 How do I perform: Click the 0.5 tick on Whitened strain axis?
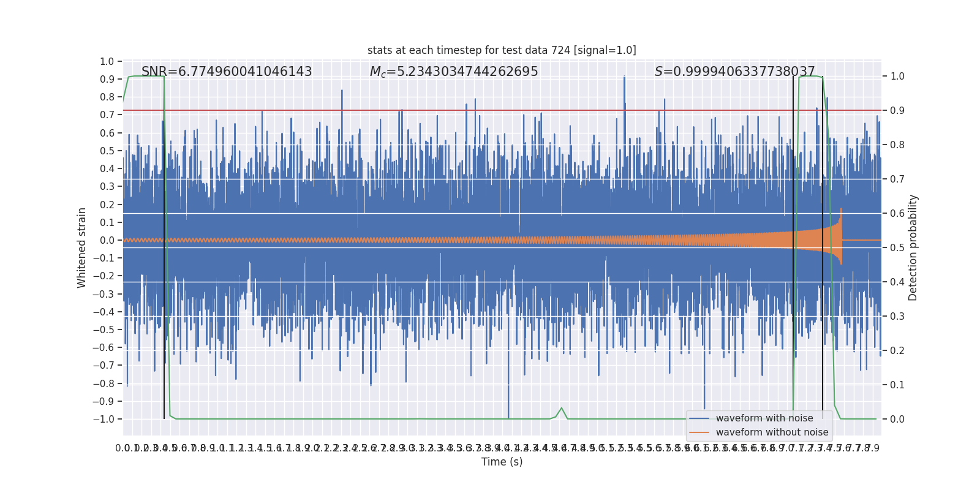107,151
